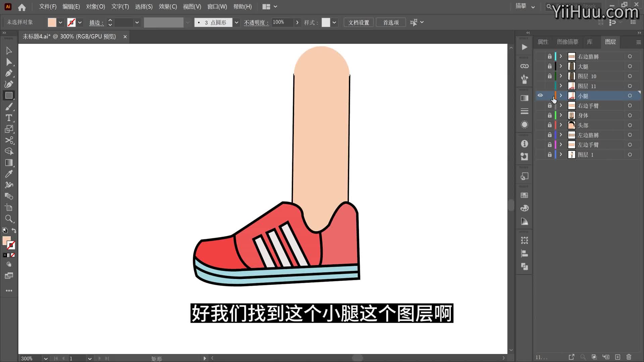Viewport: 644px width, 362px height.
Task: Select the Artboard tool
Action: (9, 207)
